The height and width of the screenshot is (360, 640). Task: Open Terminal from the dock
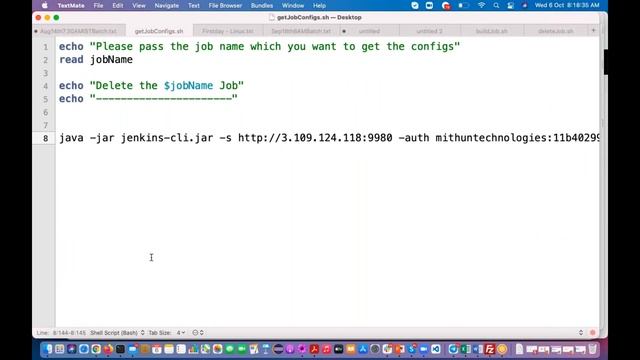(x=120, y=349)
